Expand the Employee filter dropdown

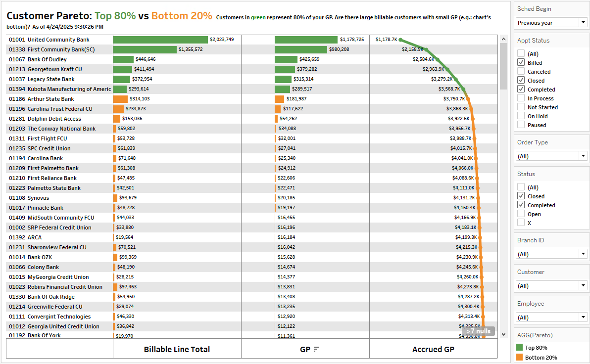(551, 318)
